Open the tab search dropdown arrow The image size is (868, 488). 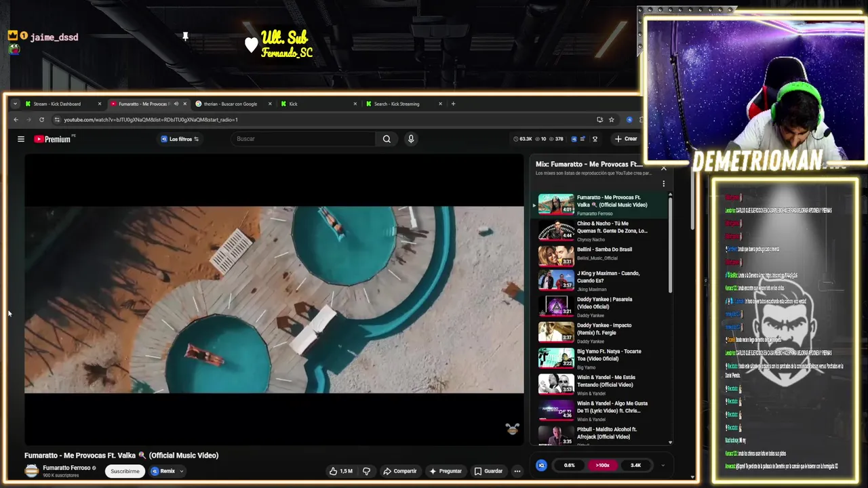[x=15, y=104]
